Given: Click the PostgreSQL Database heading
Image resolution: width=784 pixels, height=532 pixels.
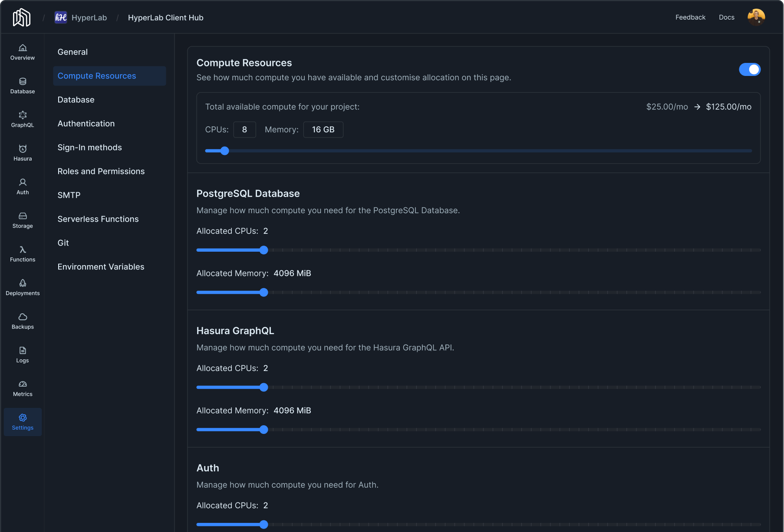Looking at the screenshot, I should (x=248, y=194).
